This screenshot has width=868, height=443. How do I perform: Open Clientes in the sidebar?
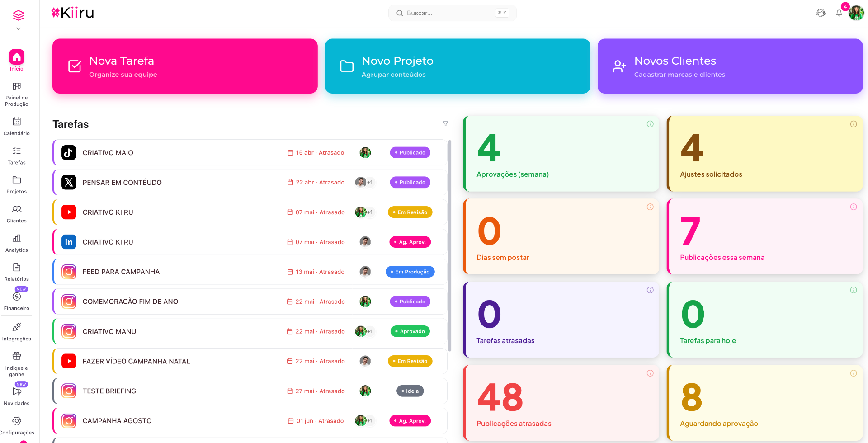tap(17, 214)
